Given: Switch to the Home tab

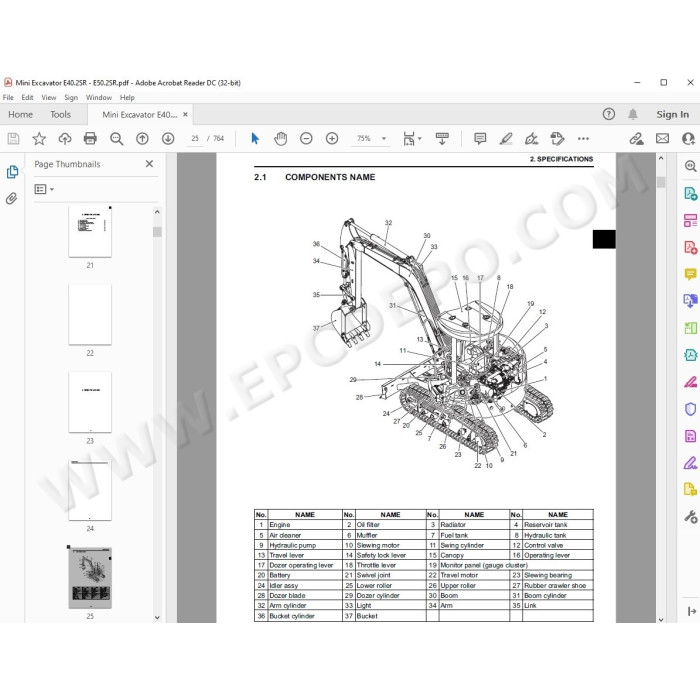Looking at the screenshot, I should (x=21, y=115).
